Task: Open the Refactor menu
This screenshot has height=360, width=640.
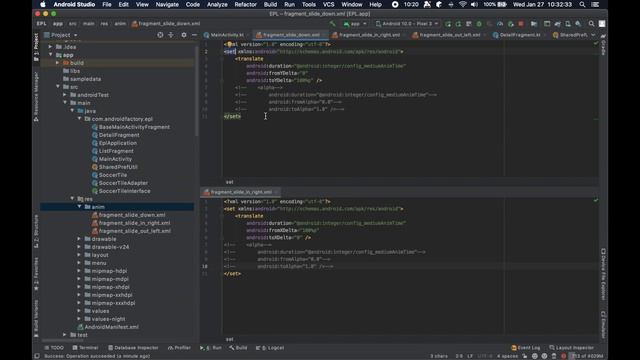Action: point(245,4)
